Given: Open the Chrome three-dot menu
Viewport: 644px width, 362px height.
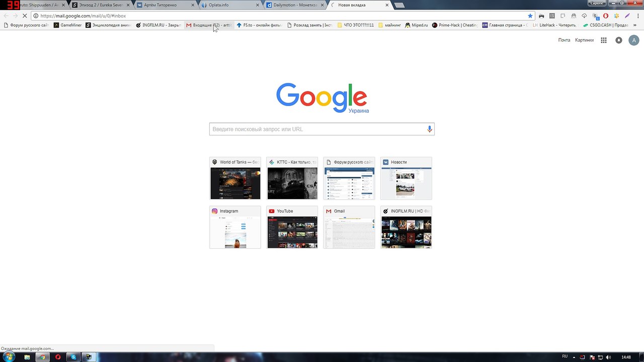Looking at the screenshot, I should (x=637, y=16).
